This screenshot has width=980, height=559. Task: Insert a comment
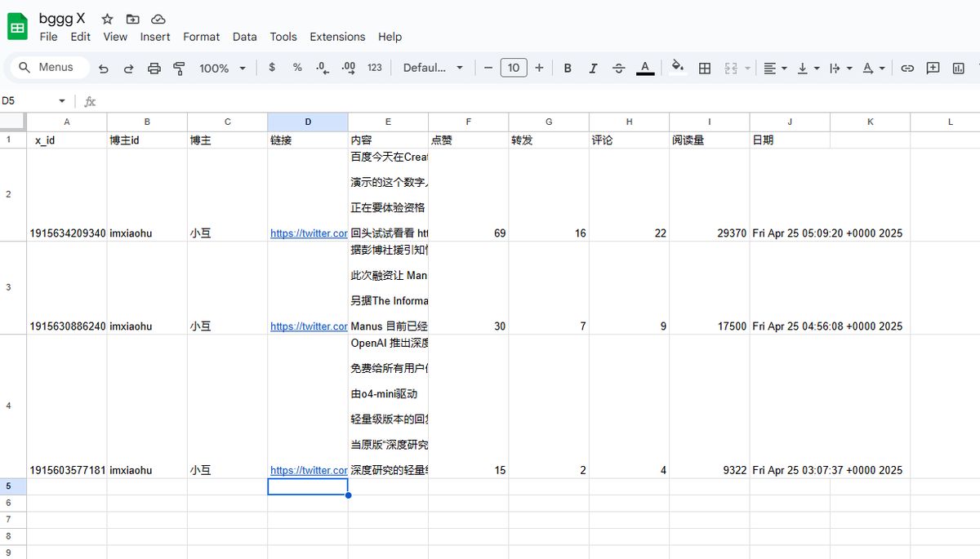(x=933, y=68)
